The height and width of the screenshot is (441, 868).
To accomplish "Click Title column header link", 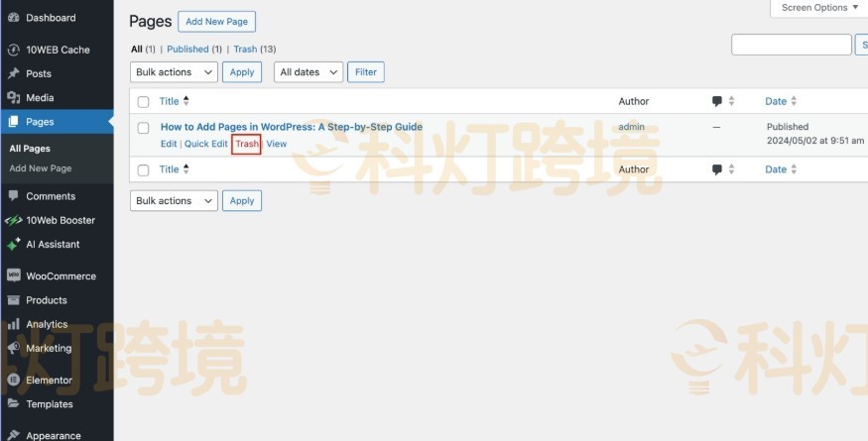I will point(169,101).
